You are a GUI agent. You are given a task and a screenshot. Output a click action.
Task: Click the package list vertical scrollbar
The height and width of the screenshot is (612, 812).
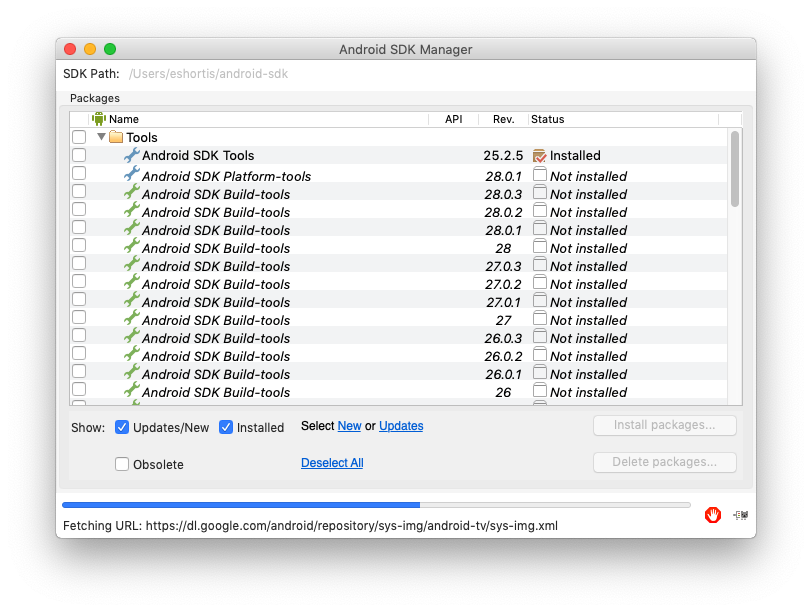coord(735,170)
